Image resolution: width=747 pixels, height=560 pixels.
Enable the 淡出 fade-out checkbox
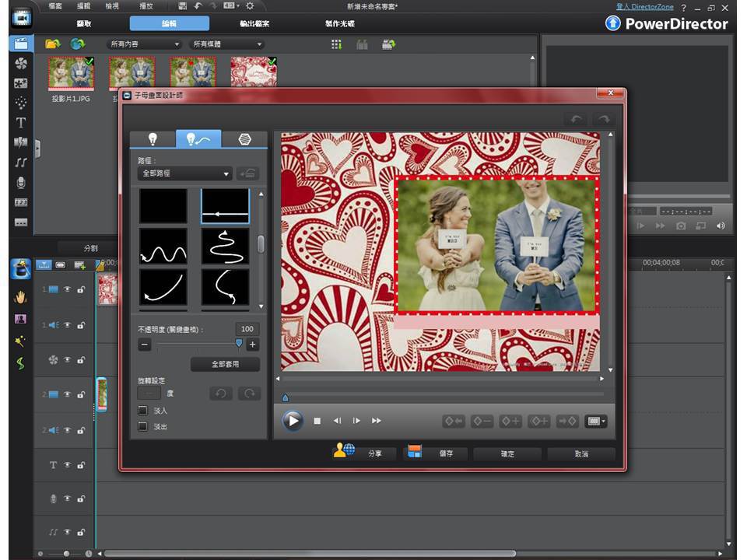pyautogui.click(x=142, y=426)
